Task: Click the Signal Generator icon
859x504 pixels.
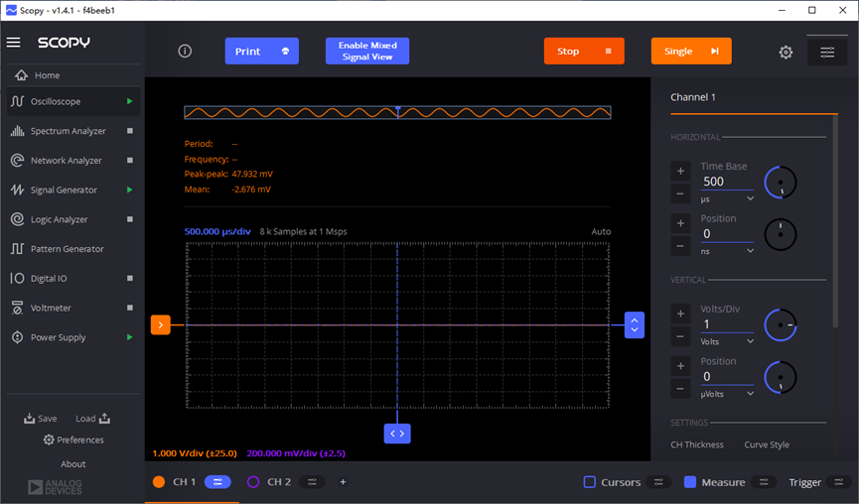Action: (x=17, y=189)
